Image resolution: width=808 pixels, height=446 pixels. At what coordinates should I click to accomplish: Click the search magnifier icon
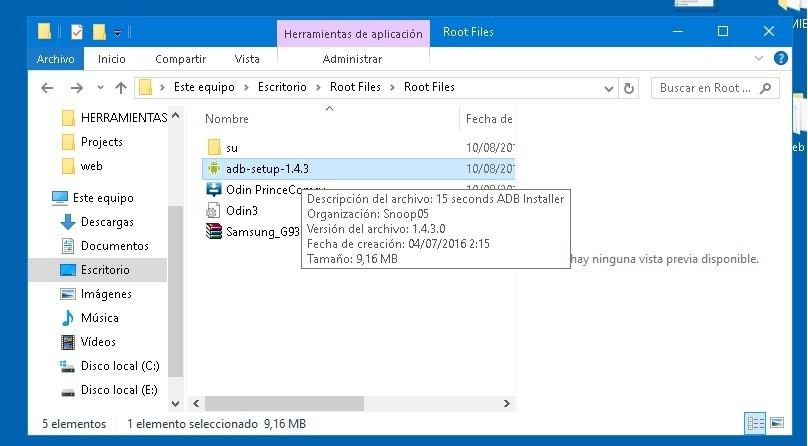pyautogui.click(x=766, y=88)
